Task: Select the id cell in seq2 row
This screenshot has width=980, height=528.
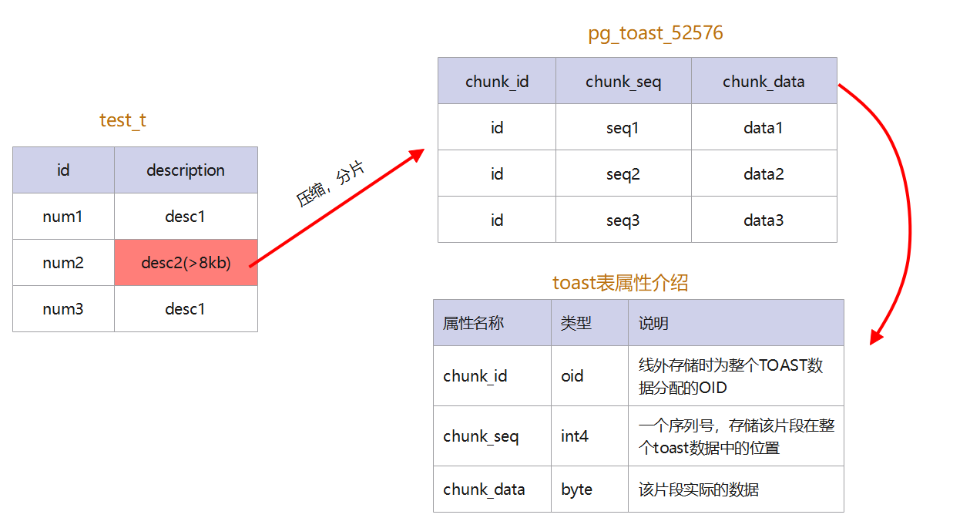Action: 497,173
